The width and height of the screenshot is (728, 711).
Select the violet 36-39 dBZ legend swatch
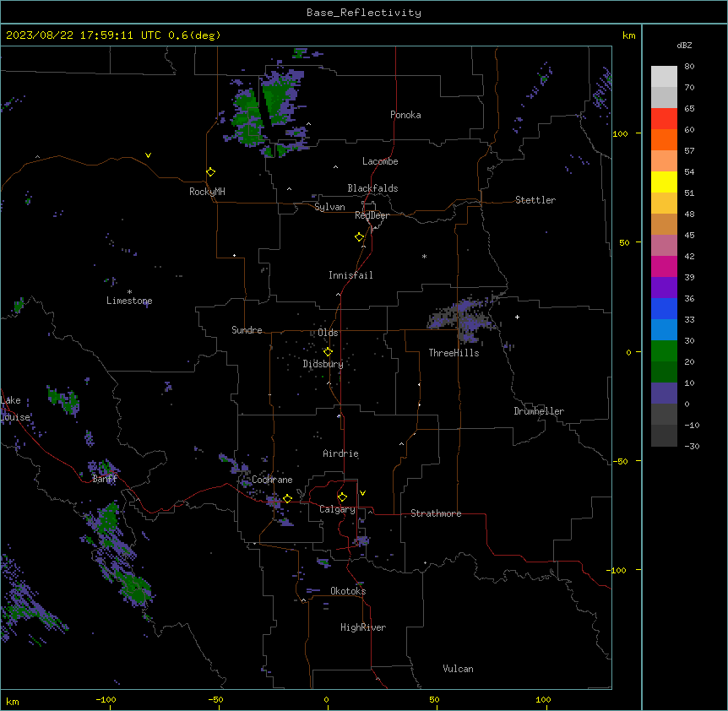pos(664,288)
